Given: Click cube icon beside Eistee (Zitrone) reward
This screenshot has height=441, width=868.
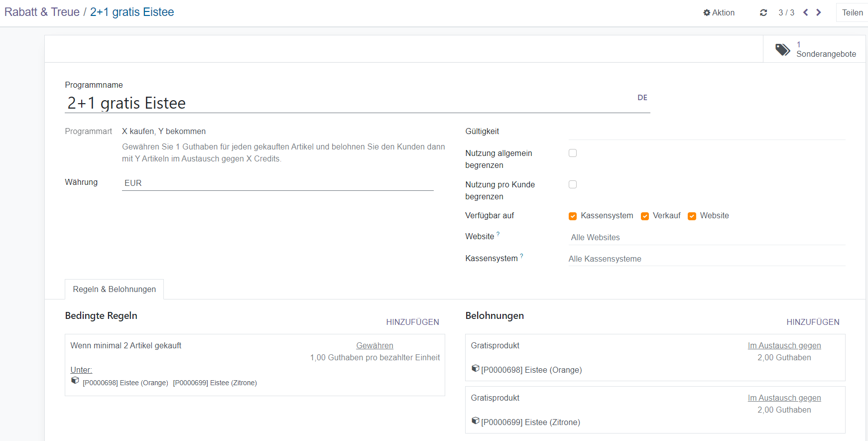Looking at the screenshot, I should [x=475, y=421].
